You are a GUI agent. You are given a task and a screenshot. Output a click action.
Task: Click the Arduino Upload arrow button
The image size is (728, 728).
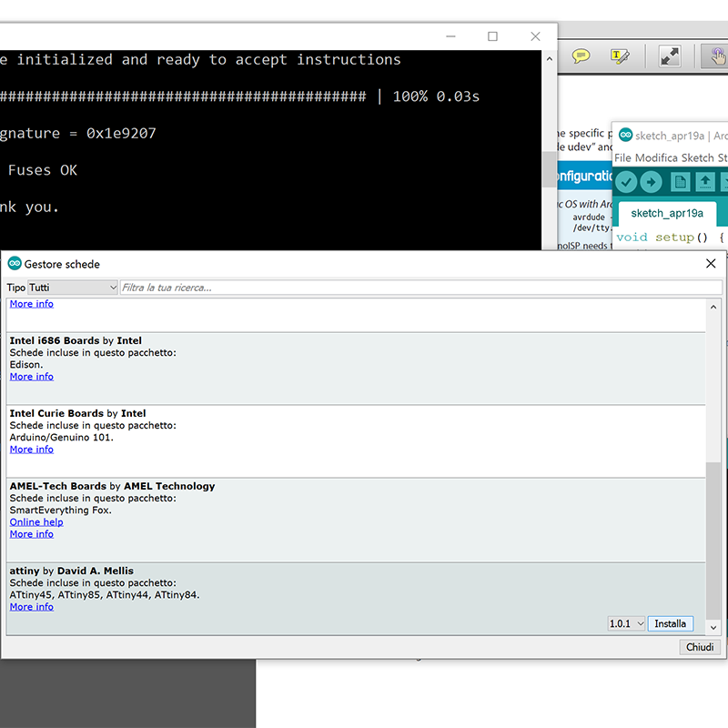pyautogui.click(x=651, y=182)
